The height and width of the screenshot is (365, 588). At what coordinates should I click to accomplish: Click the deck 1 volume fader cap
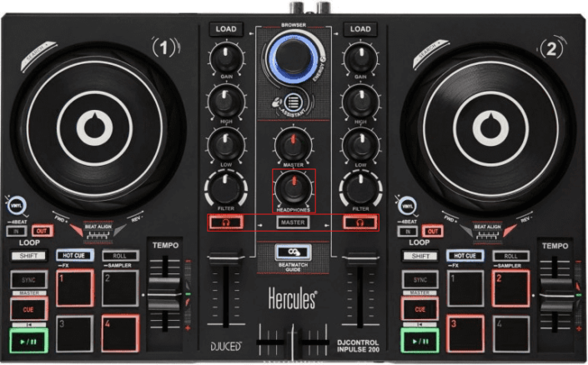[226, 260]
